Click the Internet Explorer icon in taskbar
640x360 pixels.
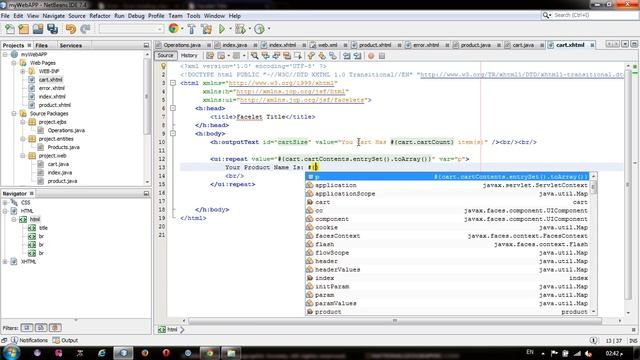[102, 353]
